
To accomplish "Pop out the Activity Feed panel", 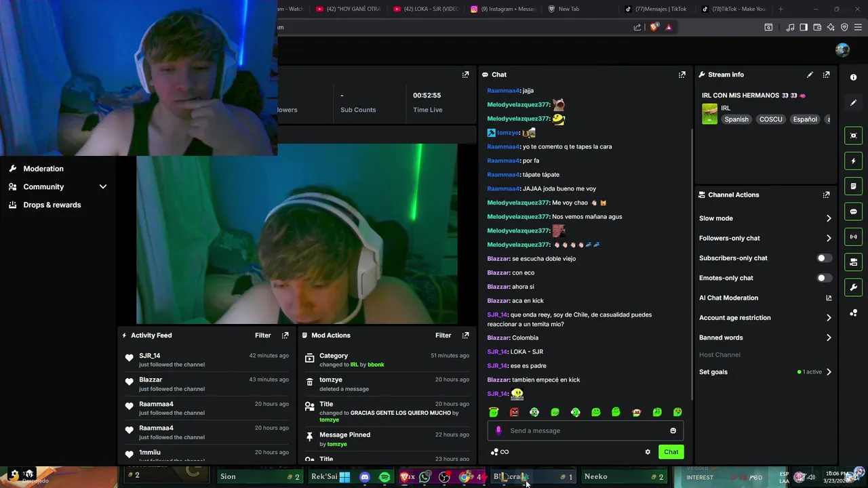I will [x=285, y=335].
